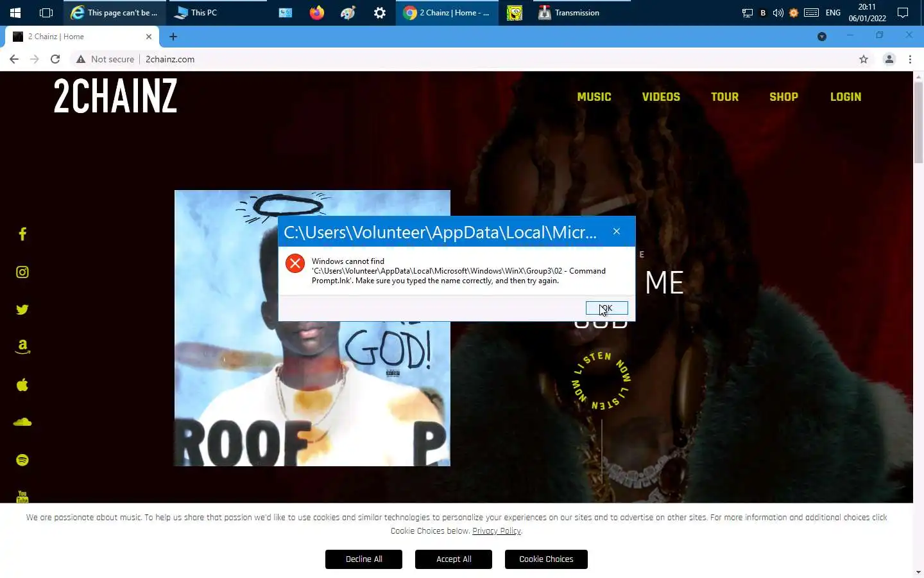This screenshot has height=578, width=924.
Task: Click the network tray icon
Action: tap(747, 13)
